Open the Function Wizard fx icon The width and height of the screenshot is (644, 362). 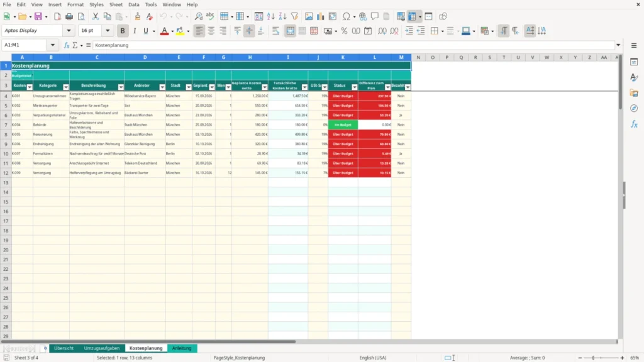click(x=67, y=45)
